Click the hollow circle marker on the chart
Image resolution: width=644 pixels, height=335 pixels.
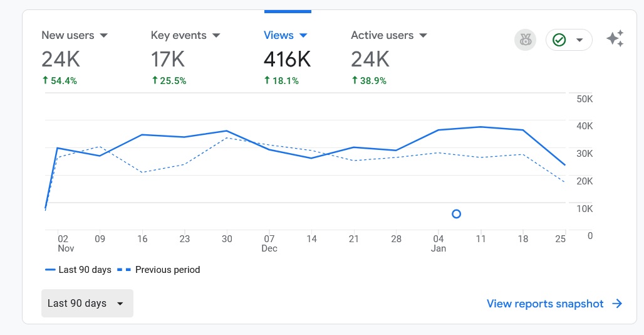[x=456, y=214]
